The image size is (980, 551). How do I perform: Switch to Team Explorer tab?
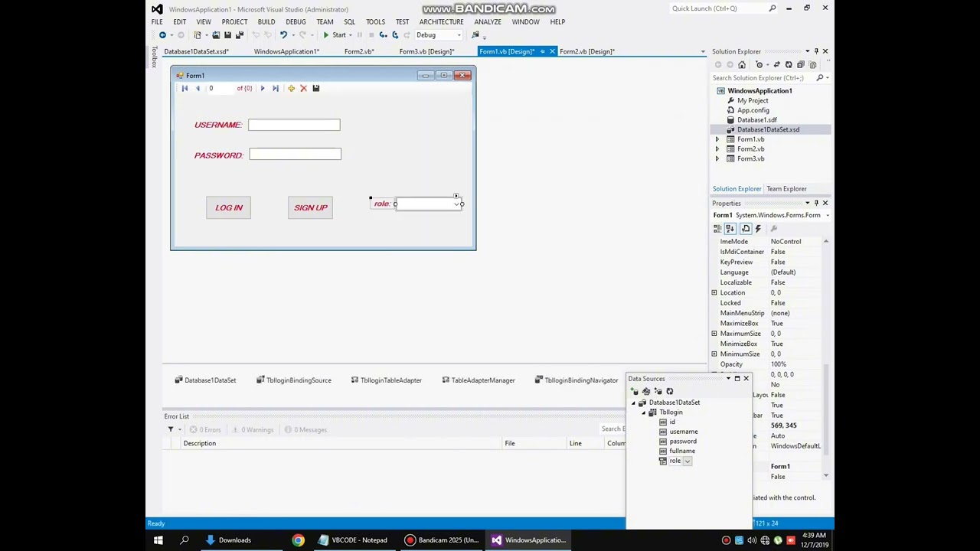tap(786, 189)
